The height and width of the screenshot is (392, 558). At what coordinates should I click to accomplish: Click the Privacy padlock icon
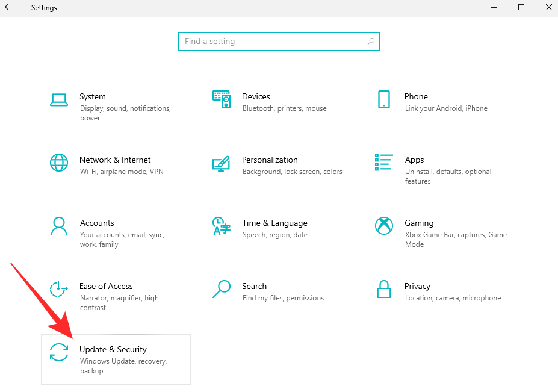(x=384, y=289)
